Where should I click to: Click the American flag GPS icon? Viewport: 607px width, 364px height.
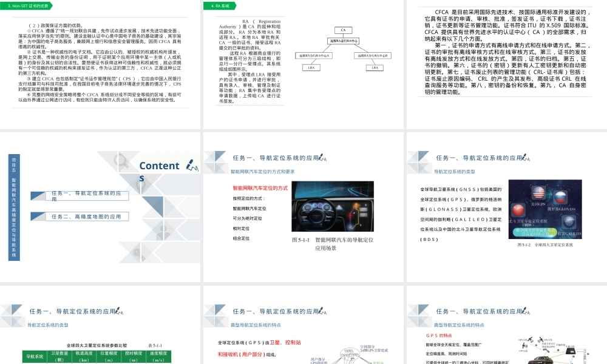(x=538, y=192)
